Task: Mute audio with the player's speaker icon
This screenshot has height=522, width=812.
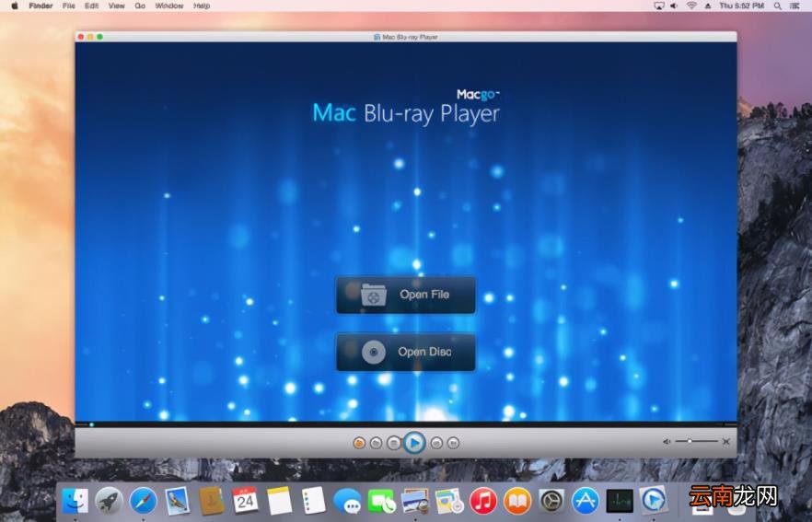Action: coord(667,442)
